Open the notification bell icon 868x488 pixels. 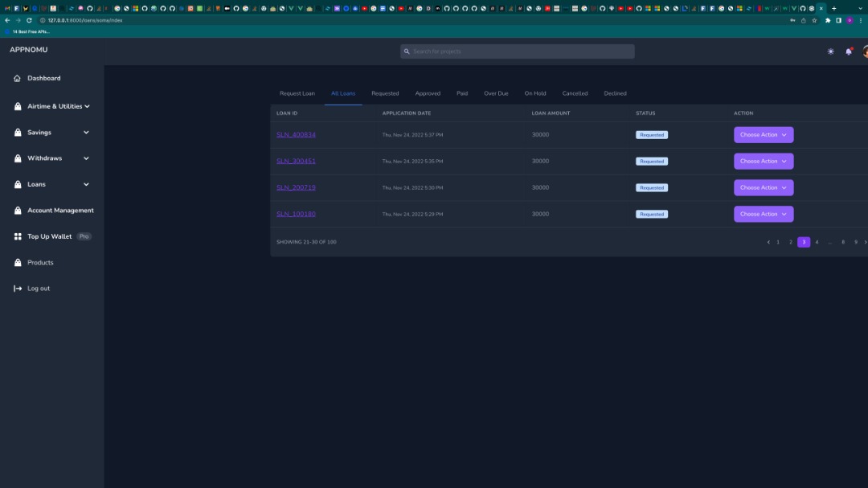tap(848, 51)
